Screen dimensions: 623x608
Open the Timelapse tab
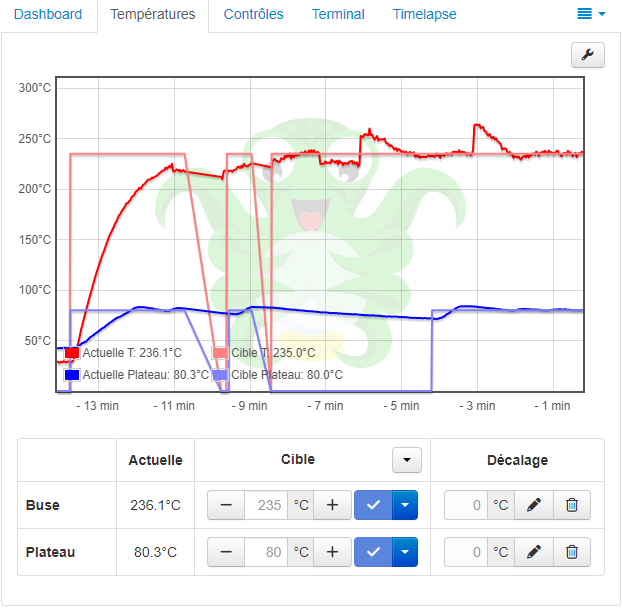point(424,14)
